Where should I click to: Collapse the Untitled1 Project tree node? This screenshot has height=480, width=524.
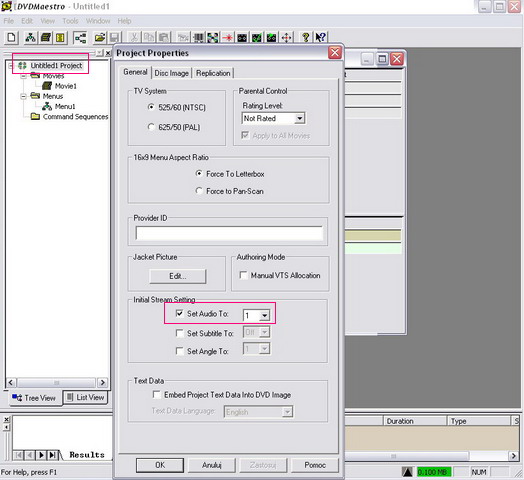[x=11, y=66]
